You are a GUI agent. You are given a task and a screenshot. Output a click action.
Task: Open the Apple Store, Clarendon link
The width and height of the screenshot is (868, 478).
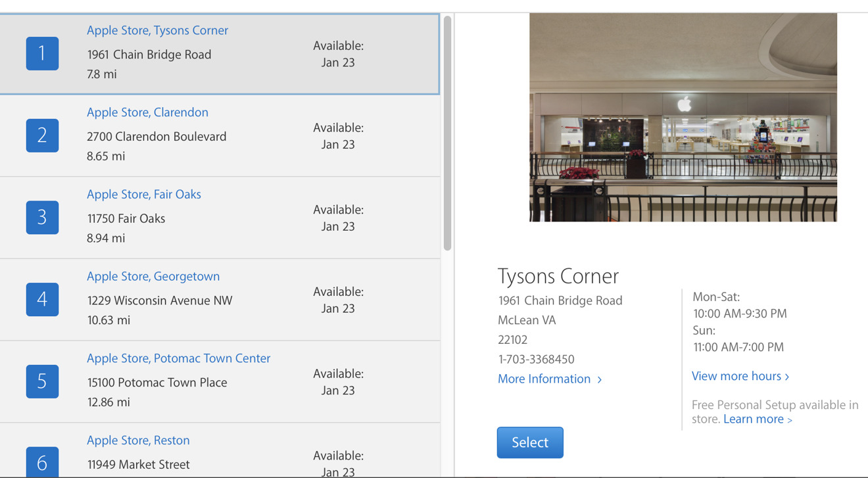tap(147, 112)
